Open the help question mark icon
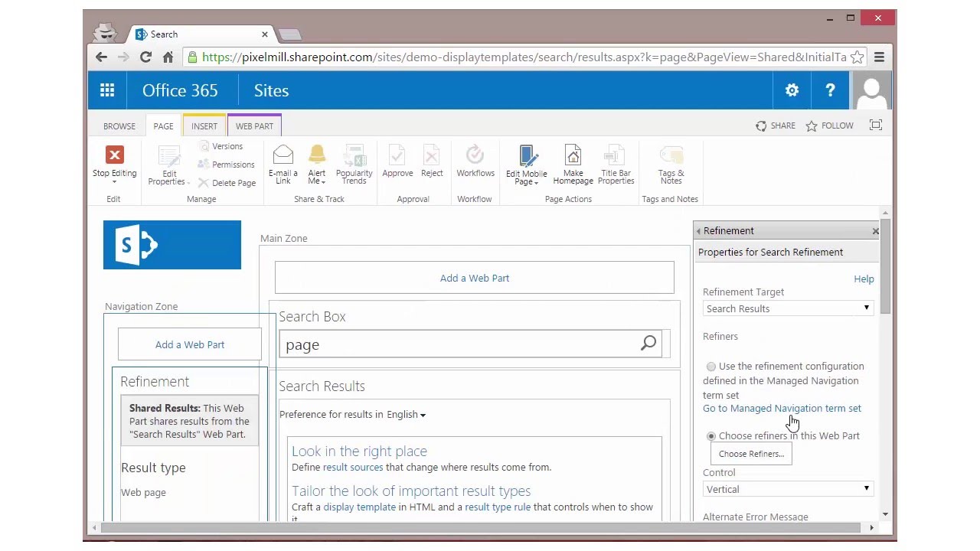The image size is (980, 551). (x=830, y=90)
